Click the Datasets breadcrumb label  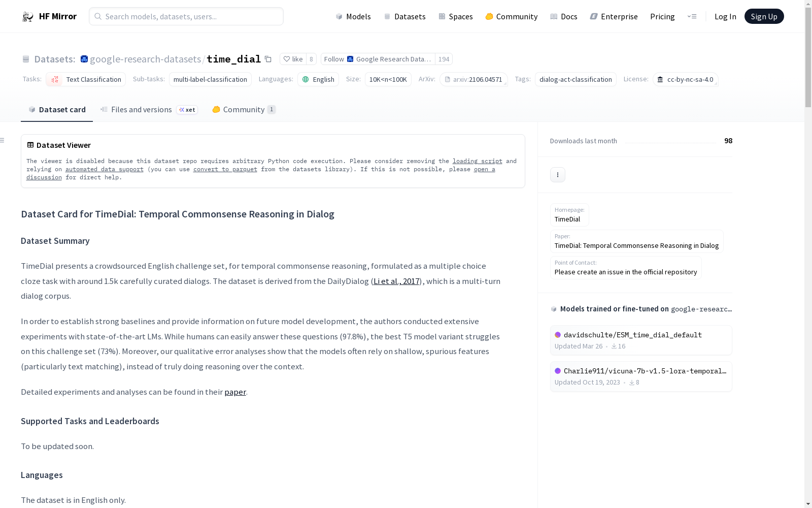(55, 59)
